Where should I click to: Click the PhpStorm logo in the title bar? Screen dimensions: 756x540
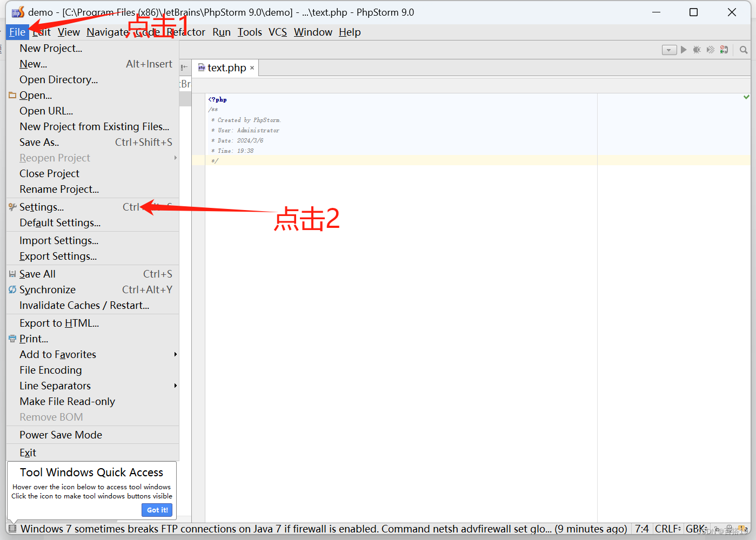(17, 11)
